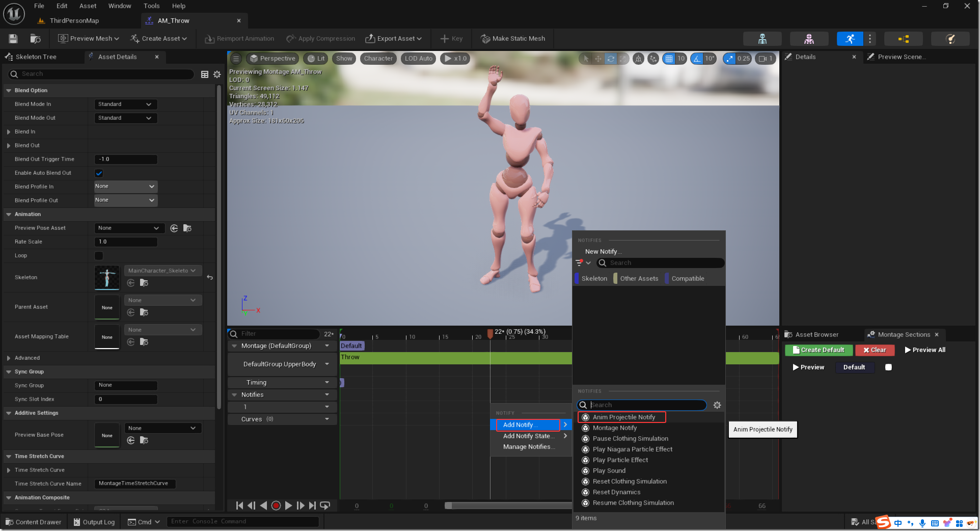Click the Rate Scale value field
The image size is (980, 531).
click(126, 242)
